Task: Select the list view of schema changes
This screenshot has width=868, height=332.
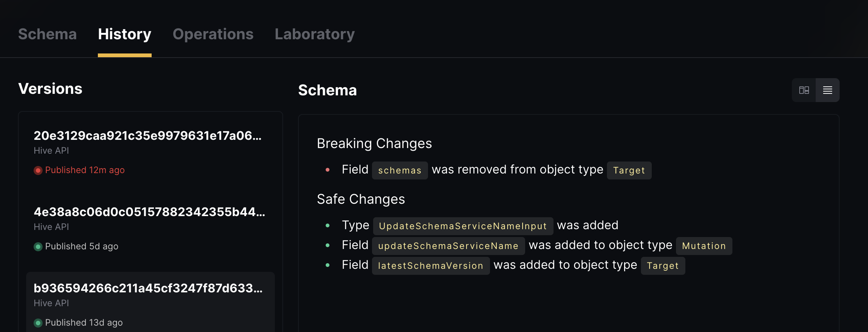Action: coord(828,90)
